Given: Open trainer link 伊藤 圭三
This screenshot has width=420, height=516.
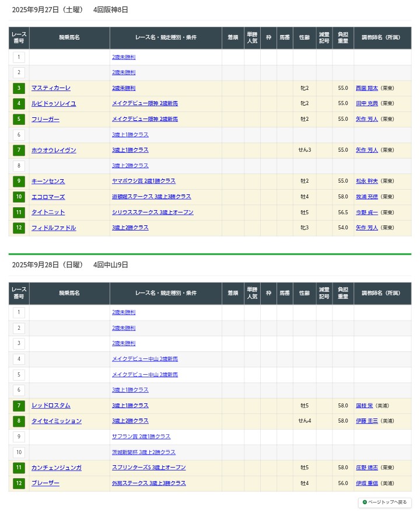Looking at the screenshot, I should tap(367, 421).
